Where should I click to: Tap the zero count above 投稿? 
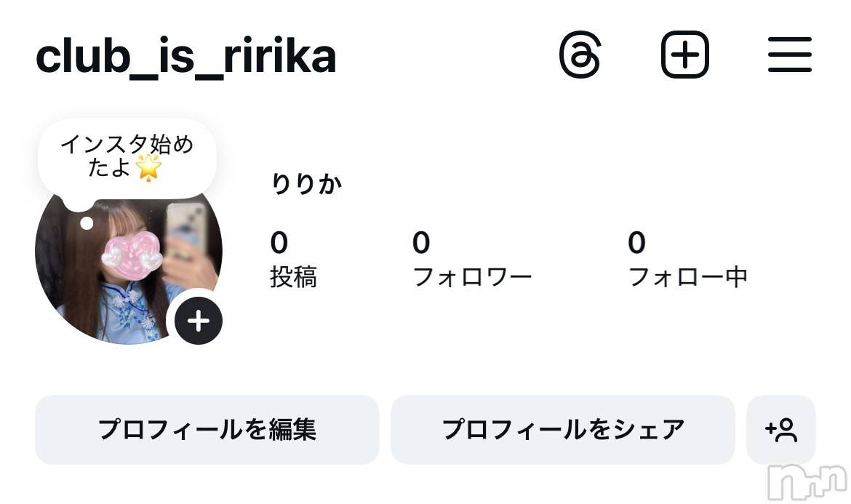click(x=279, y=243)
